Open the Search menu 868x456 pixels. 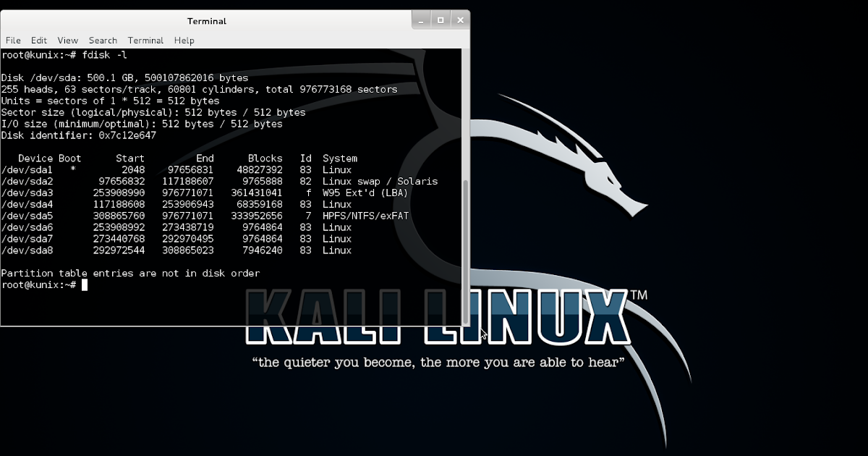point(103,40)
